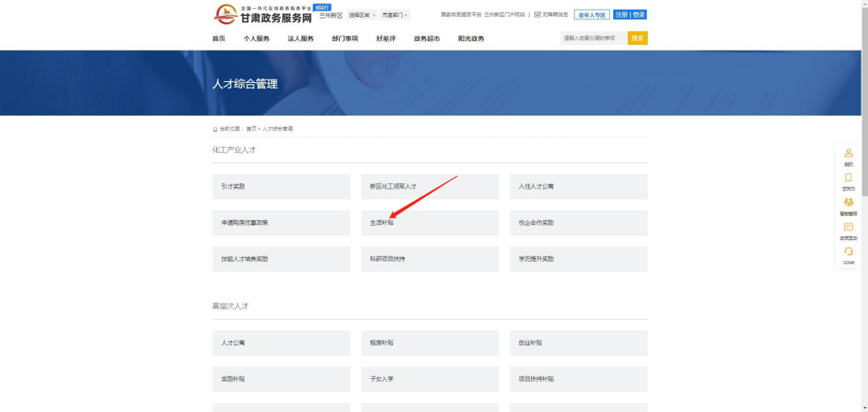Click the 甘肃政务服务网 logo

tap(263, 14)
